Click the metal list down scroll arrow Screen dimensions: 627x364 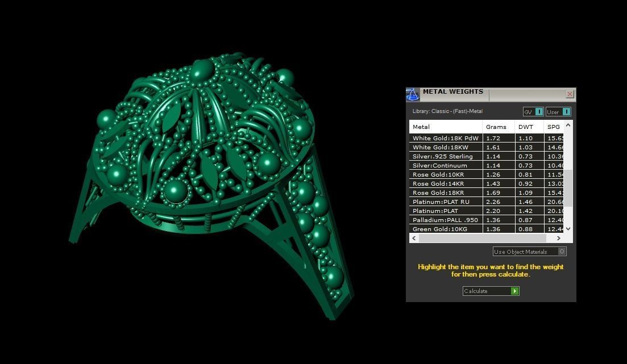(x=568, y=229)
